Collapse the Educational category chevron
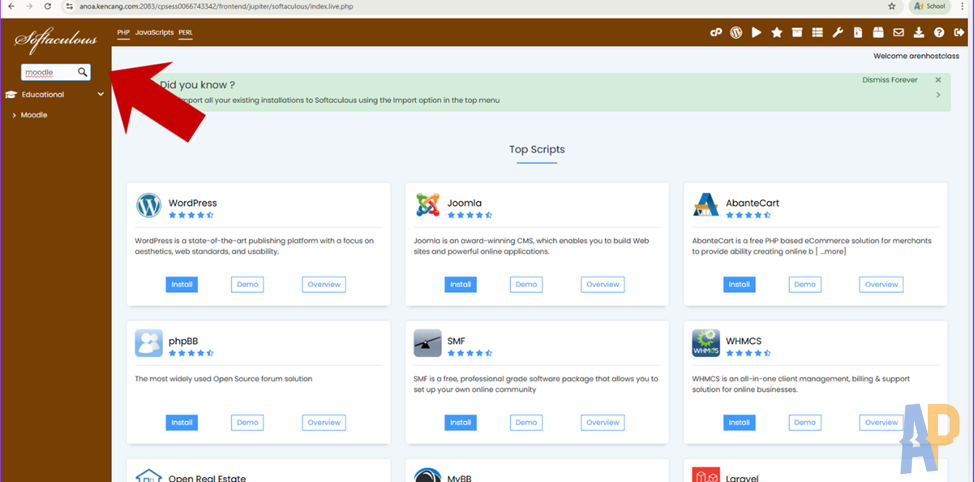 [101, 94]
